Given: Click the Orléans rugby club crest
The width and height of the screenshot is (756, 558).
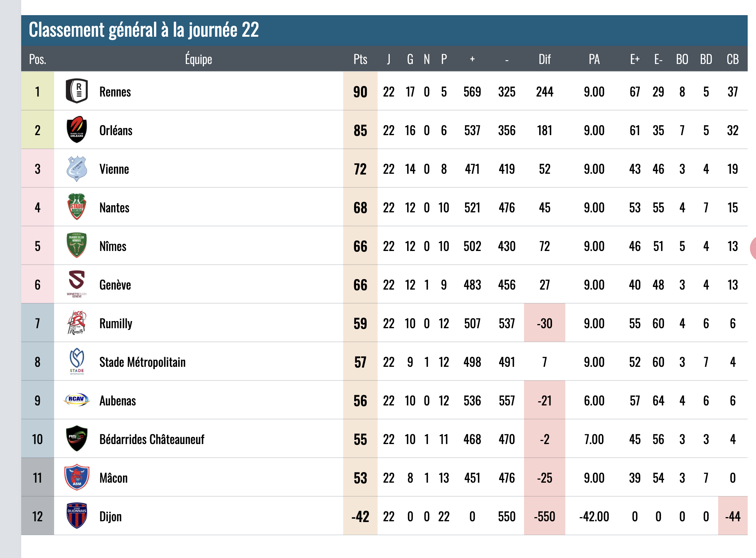Looking at the screenshot, I should pyautogui.click(x=77, y=129).
